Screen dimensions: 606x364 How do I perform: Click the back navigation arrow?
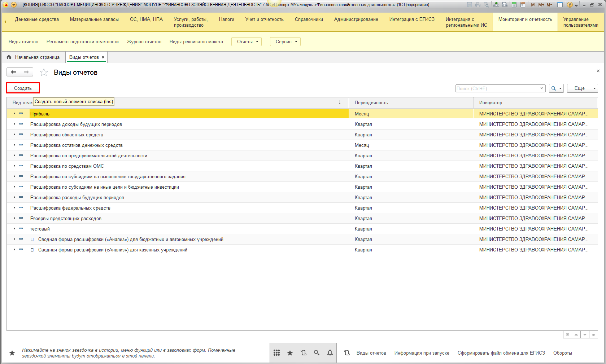point(13,72)
